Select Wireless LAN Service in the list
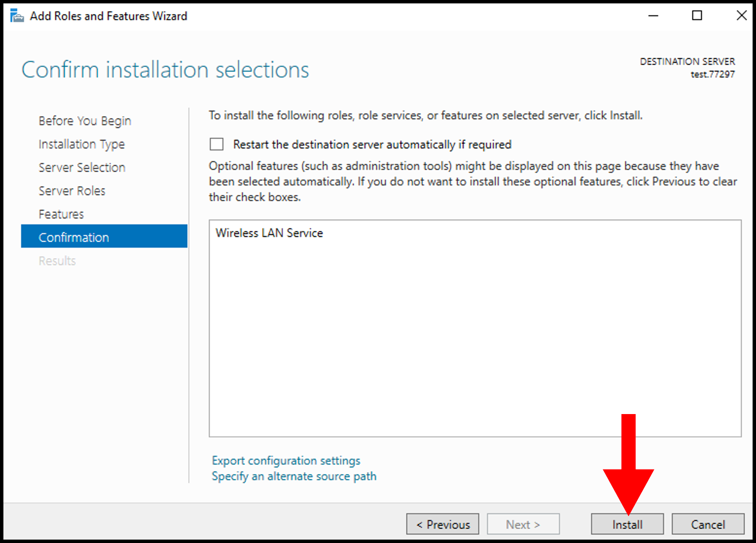The image size is (756, 543). [269, 233]
